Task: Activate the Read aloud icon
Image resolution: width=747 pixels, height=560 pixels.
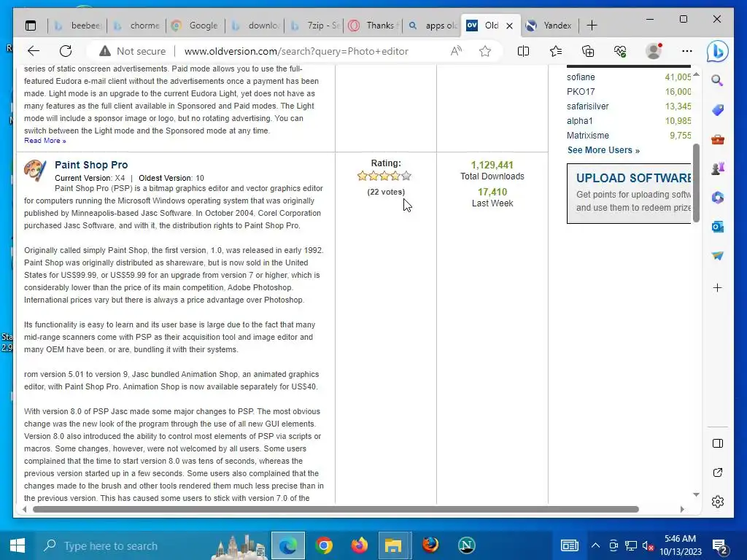Action: 456,51
